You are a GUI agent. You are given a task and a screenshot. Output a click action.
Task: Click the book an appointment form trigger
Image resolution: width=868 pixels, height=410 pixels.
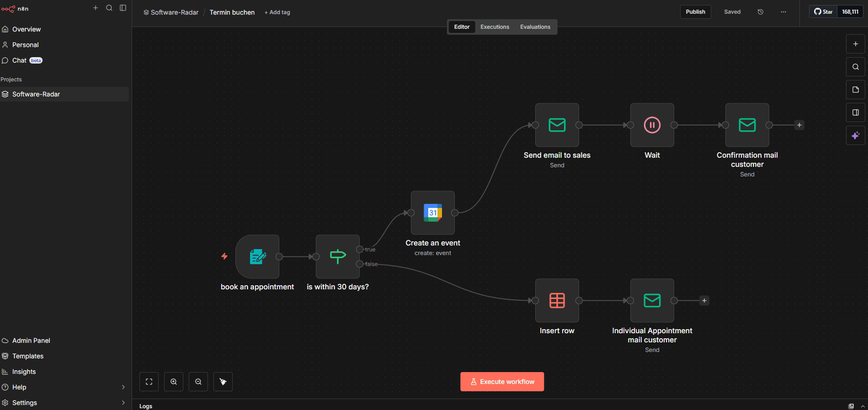257,257
